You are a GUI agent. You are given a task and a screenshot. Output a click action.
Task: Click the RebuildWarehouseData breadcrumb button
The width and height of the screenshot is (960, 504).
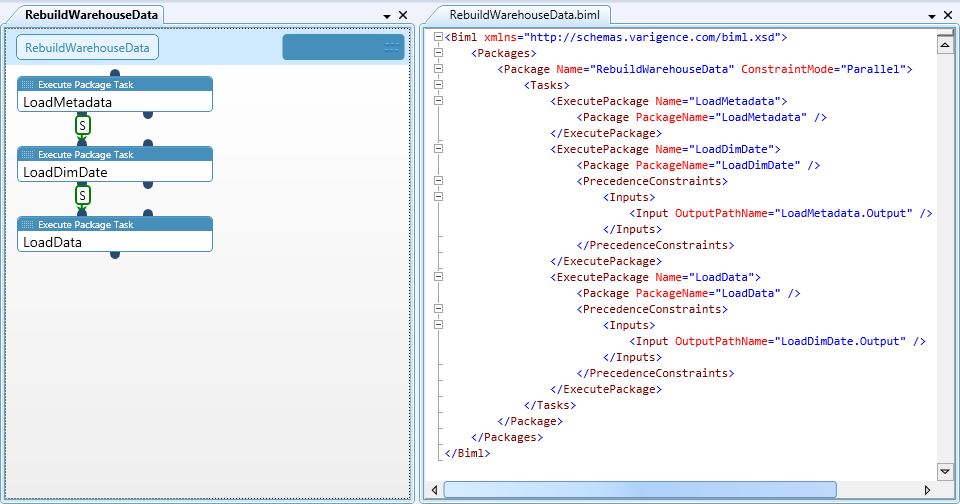[87, 48]
